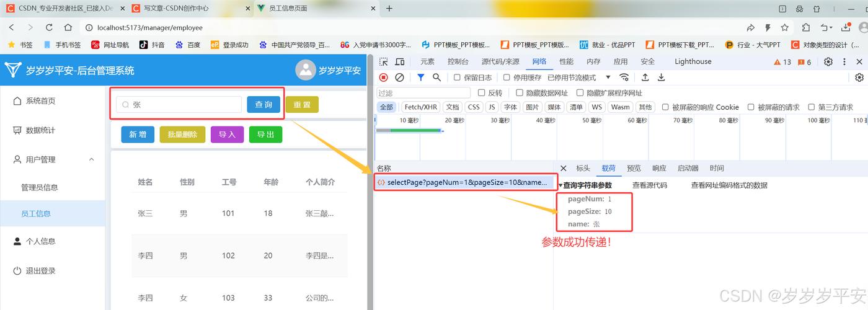The image size is (868, 310).
Task: Go back in browser history
Action: (12, 27)
